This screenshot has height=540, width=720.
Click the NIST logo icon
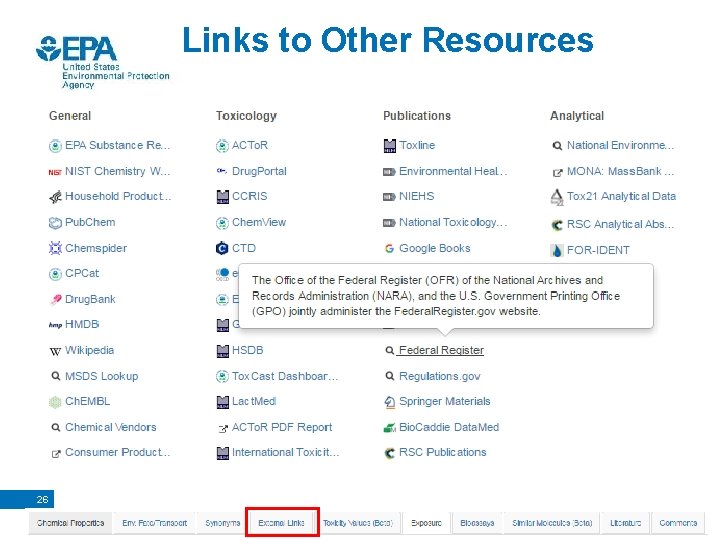[55, 172]
